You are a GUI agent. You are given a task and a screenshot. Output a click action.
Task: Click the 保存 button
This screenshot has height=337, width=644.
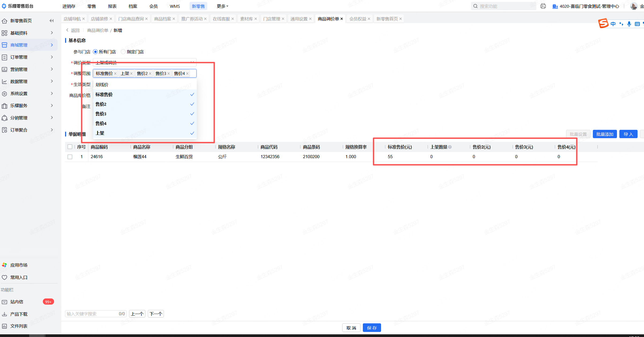(372, 328)
